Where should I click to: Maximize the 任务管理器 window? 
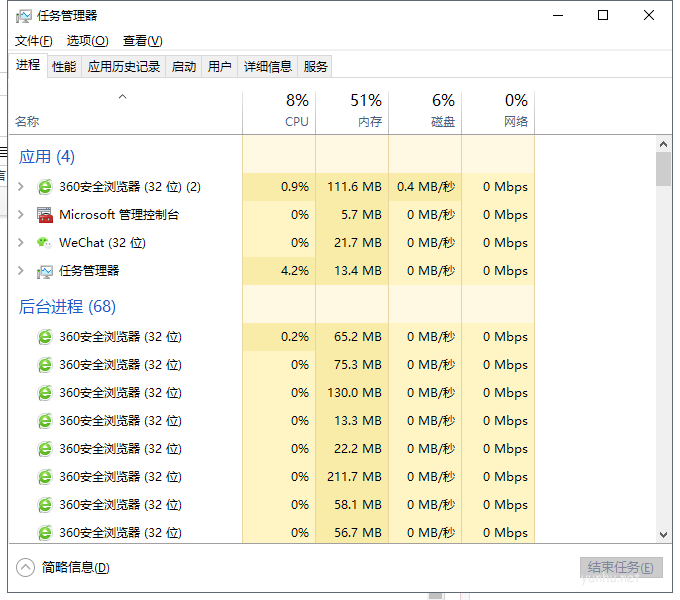[603, 16]
